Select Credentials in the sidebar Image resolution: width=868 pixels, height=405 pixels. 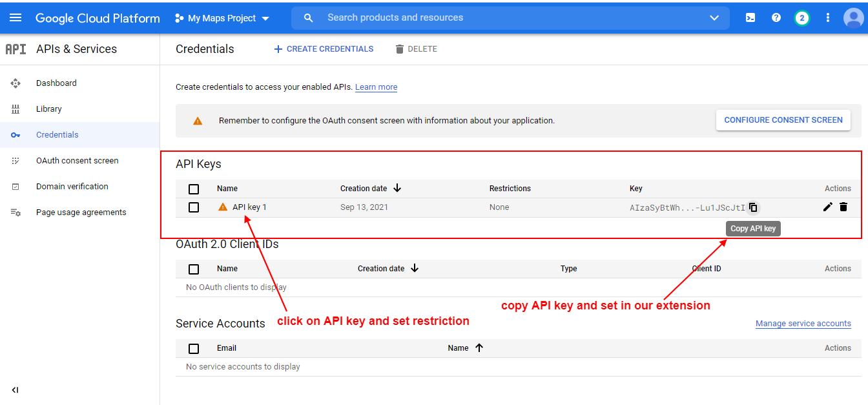pyautogui.click(x=57, y=135)
